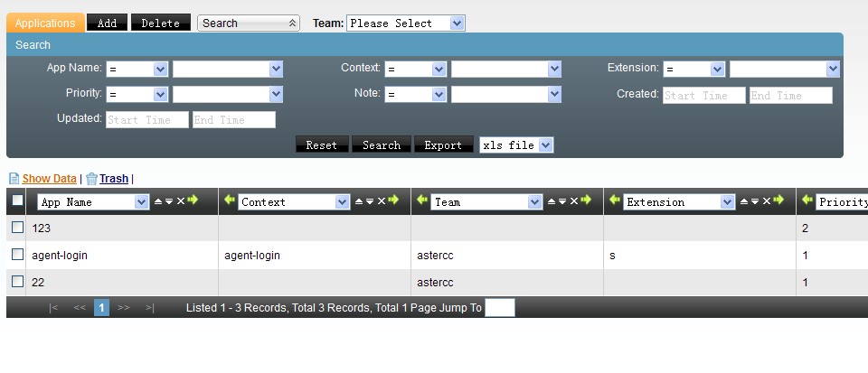
Task: Move Context column left with its yellow arrow
Action: coord(229,201)
